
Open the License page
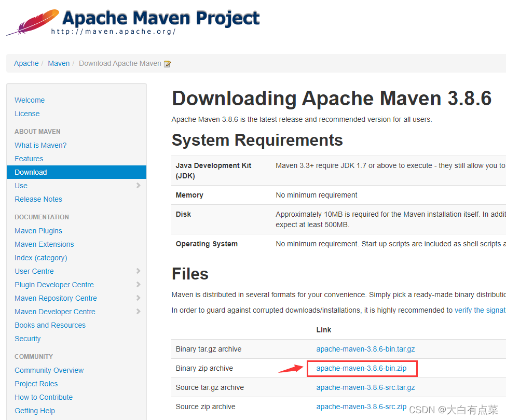(27, 114)
